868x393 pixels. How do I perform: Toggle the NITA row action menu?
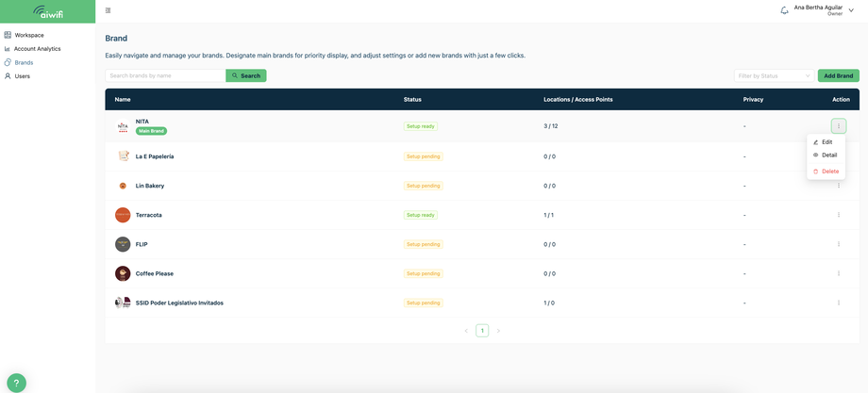coord(839,126)
